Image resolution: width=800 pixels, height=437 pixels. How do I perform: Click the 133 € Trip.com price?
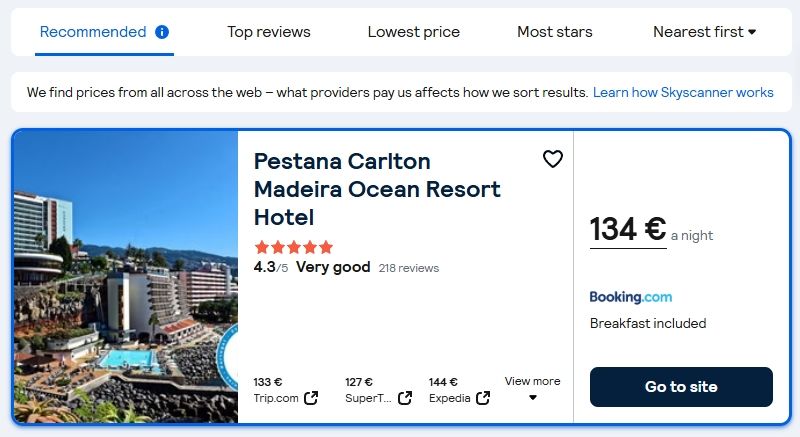(268, 382)
